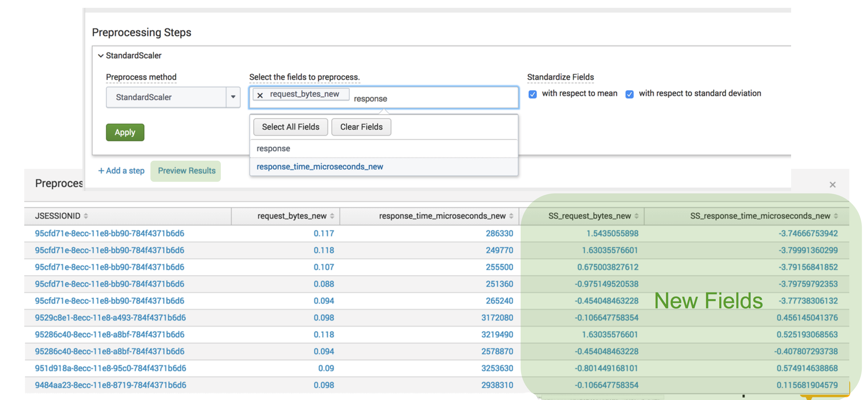
Task: Click value 3219490 in response time column
Action: (x=497, y=334)
